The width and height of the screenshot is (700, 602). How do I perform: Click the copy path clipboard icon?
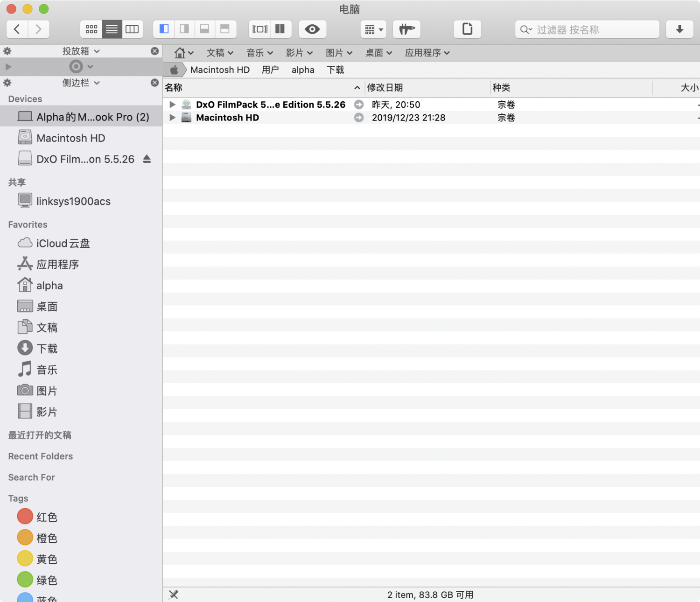467,29
